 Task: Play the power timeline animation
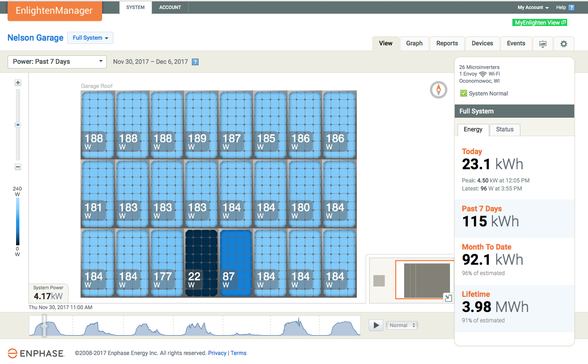[x=376, y=325]
